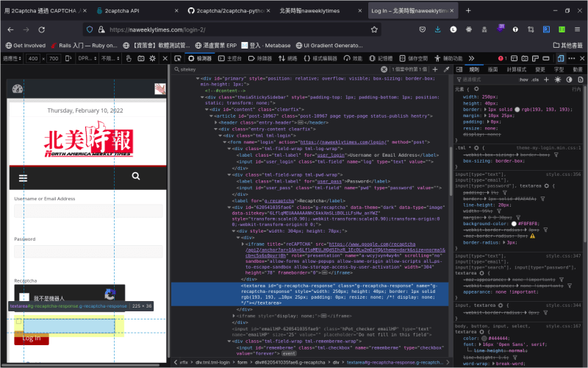Click the crop screenshot extension icon
Screen dimensions: 588x368
[531, 29]
